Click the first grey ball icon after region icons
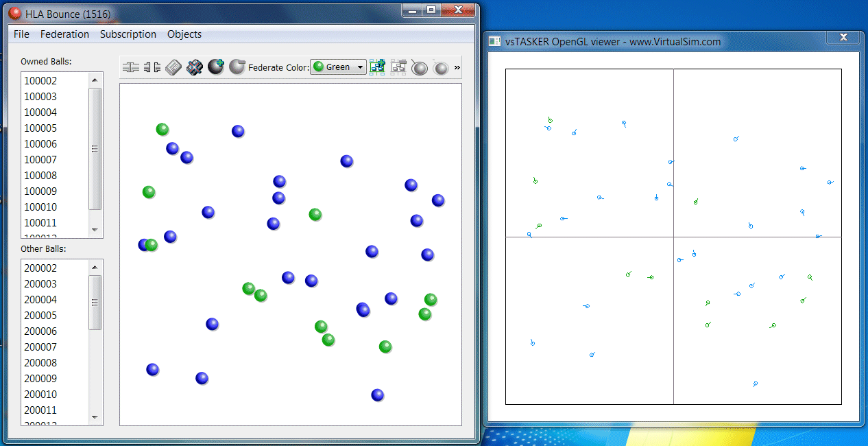The width and height of the screenshot is (868, 446). (420, 67)
